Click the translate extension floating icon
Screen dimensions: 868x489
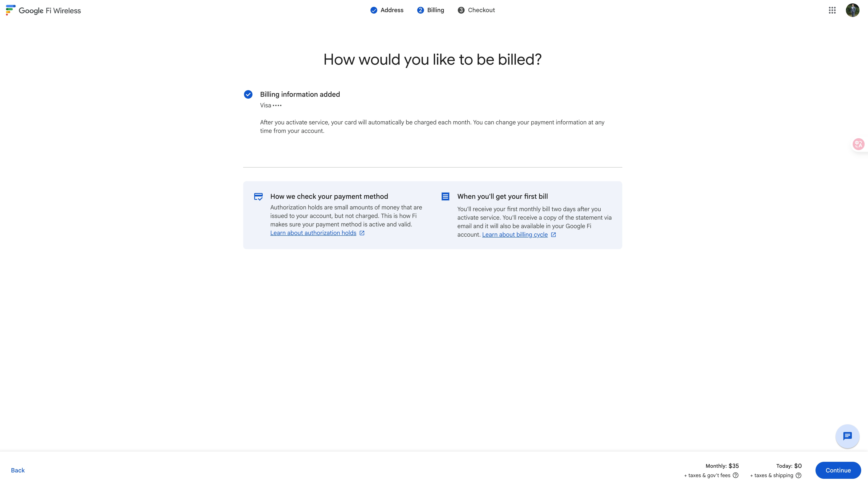pos(858,144)
